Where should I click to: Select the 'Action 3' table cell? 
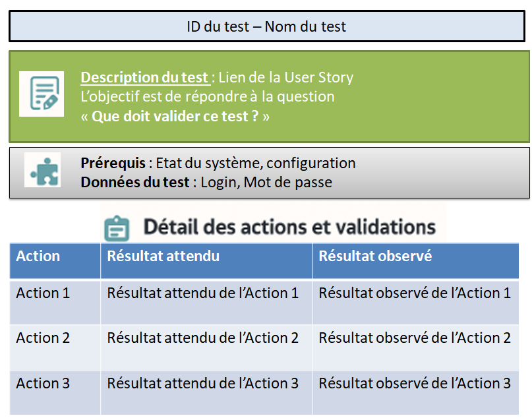[55, 392]
